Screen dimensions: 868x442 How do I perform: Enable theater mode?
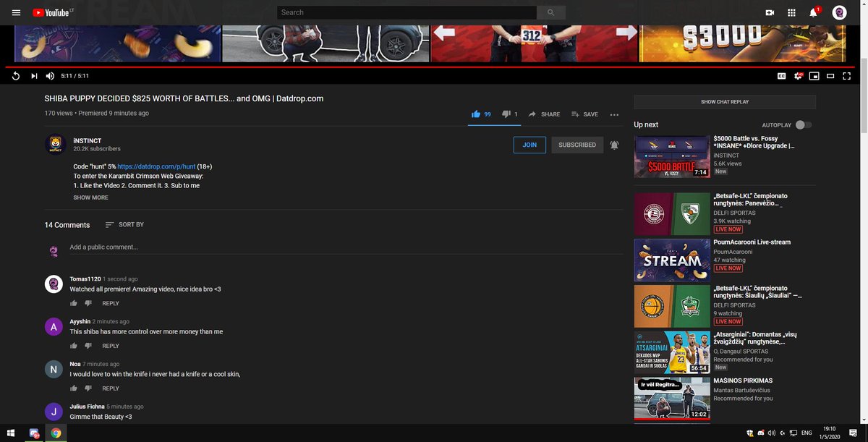(830, 76)
